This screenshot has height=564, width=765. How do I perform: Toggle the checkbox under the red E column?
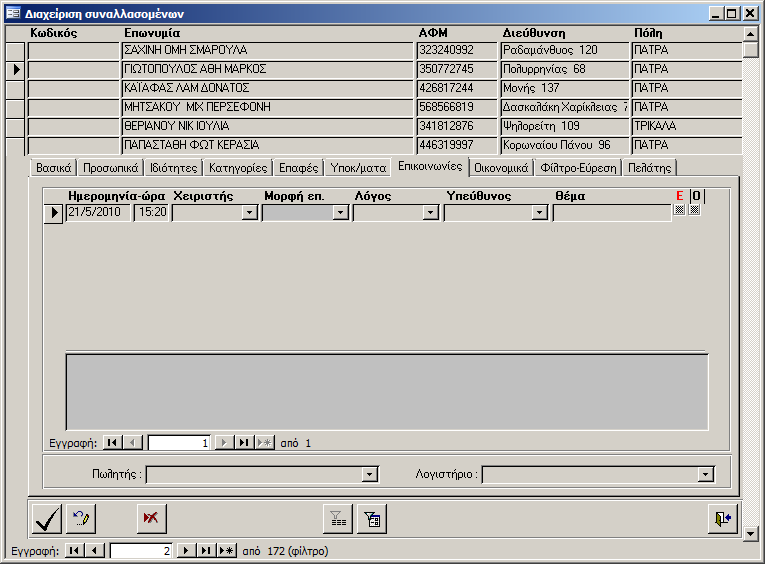click(x=680, y=210)
